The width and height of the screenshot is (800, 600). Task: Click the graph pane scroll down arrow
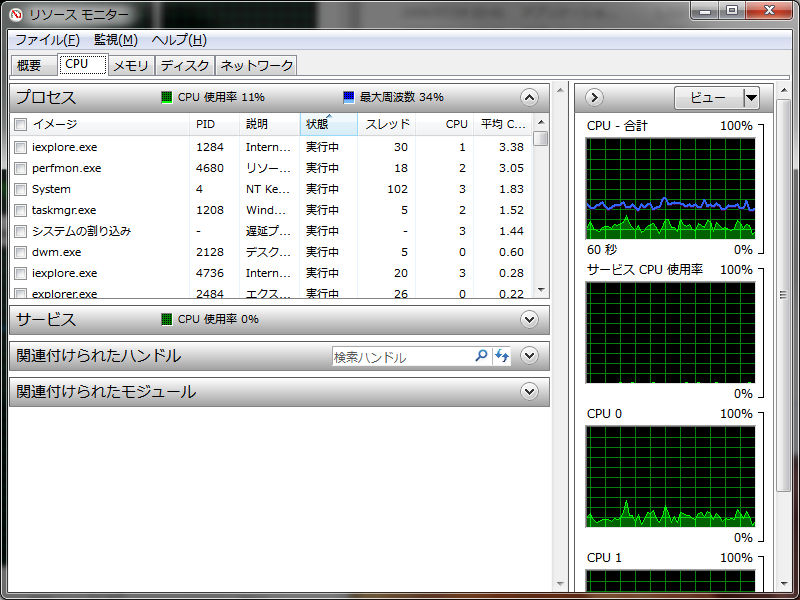pos(784,584)
